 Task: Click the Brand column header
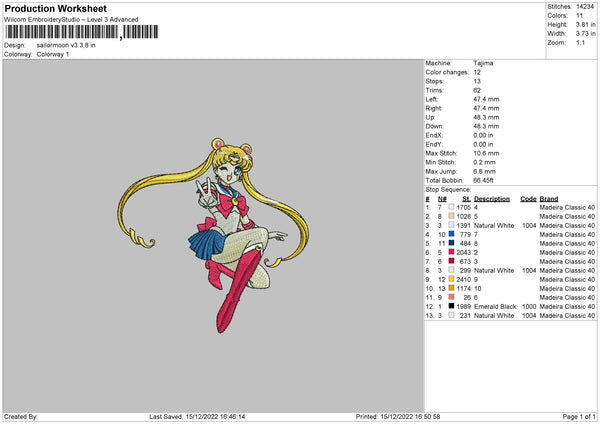click(549, 198)
